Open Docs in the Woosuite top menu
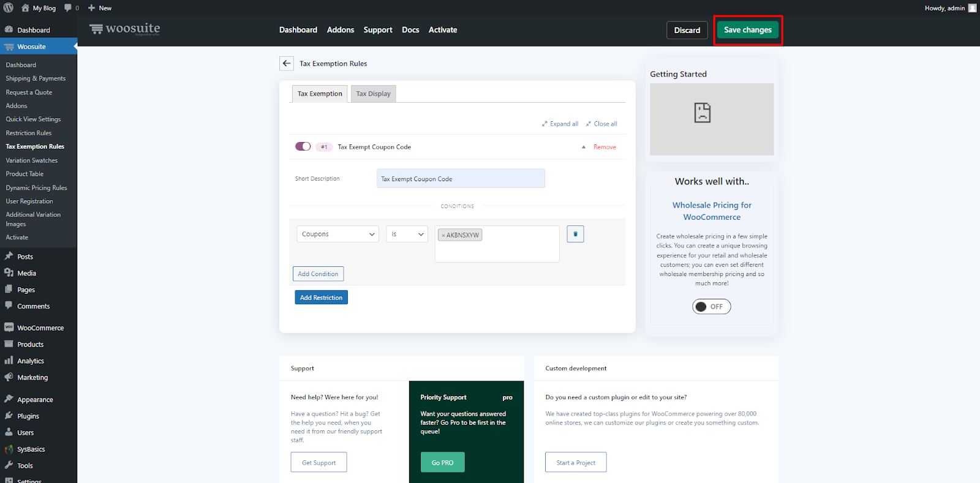980x483 pixels. (410, 29)
